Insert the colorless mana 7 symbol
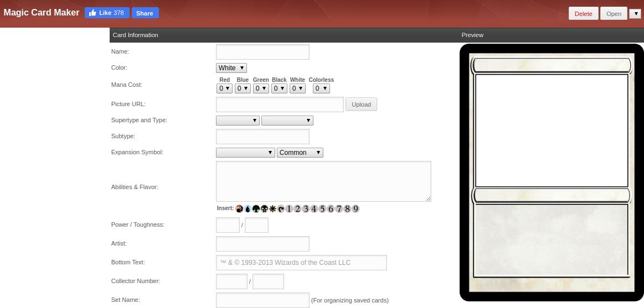 click(x=339, y=209)
